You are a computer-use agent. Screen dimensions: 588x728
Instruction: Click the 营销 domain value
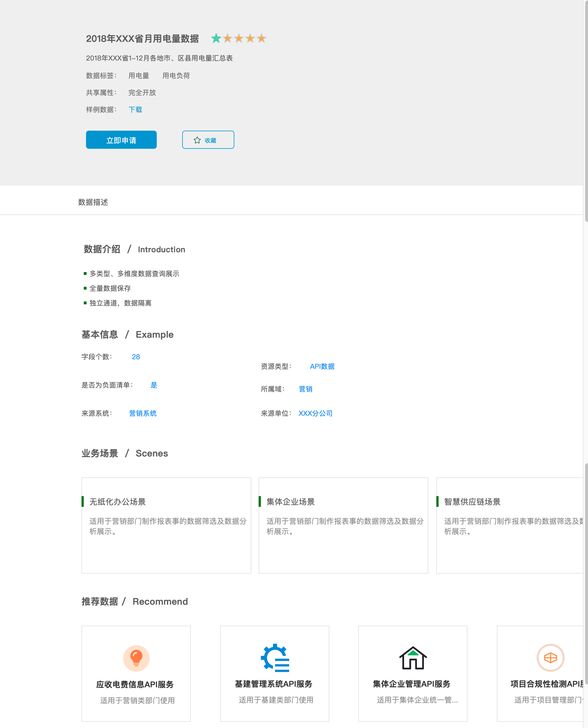point(306,389)
